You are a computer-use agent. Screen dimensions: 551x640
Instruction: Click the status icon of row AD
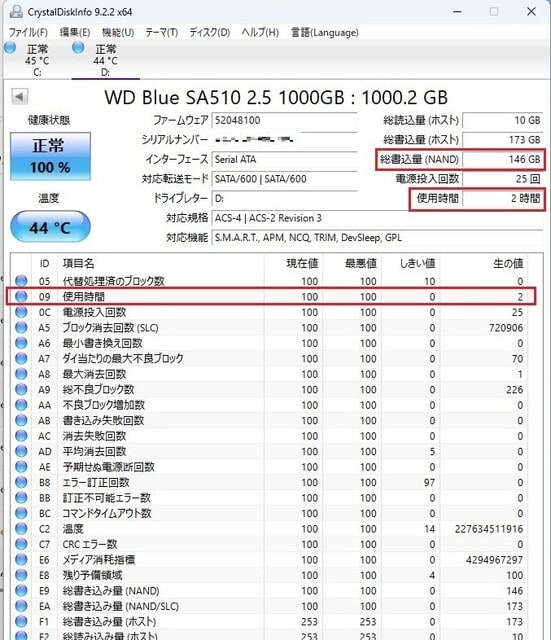(x=21, y=451)
